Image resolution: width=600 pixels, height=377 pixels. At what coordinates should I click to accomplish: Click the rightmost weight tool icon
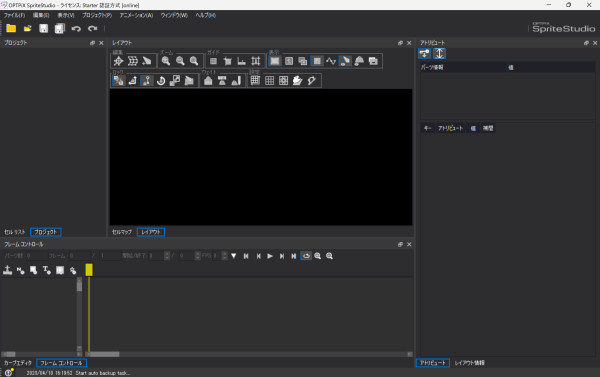pyautogui.click(x=236, y=80)
